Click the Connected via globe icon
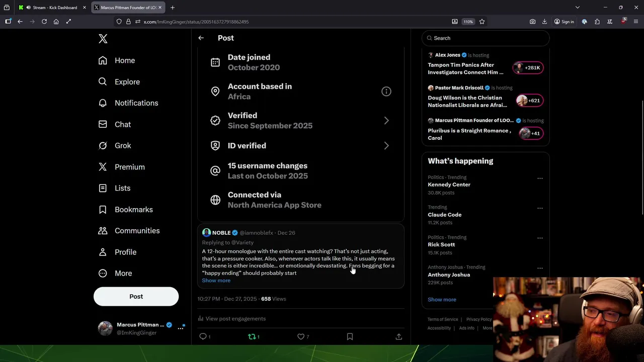The height and width of the screenshot is (362, 644). 215,200
